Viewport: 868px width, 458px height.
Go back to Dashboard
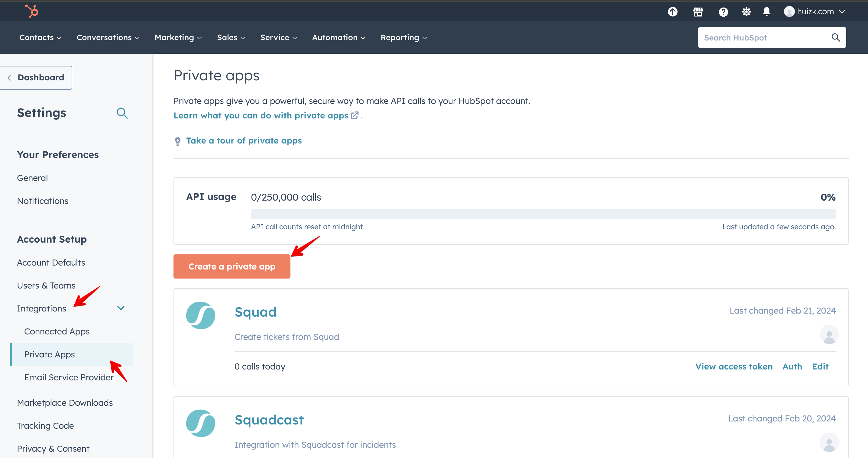tap(36, 77)
